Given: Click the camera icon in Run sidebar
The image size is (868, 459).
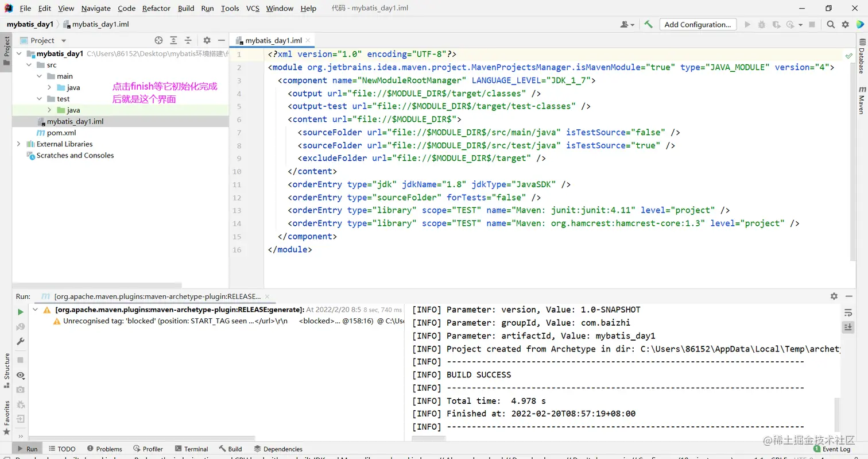Looking at the screenshot, I should pos(20,389).
